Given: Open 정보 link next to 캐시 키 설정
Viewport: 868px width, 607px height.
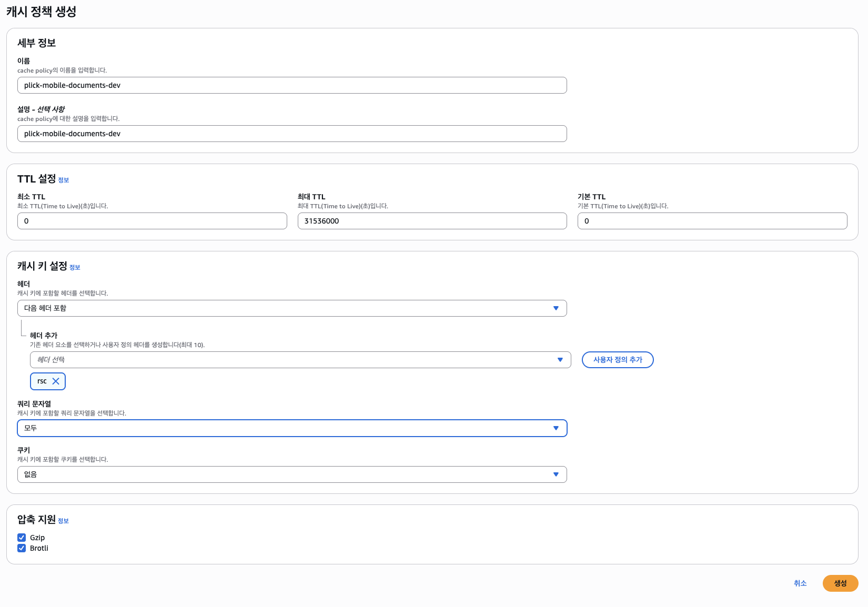Looking at the screenshot, I should (75, 268).
